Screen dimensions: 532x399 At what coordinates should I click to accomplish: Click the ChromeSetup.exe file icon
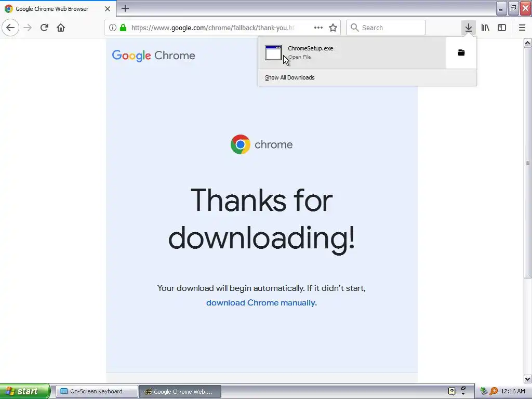coord(273,52)
